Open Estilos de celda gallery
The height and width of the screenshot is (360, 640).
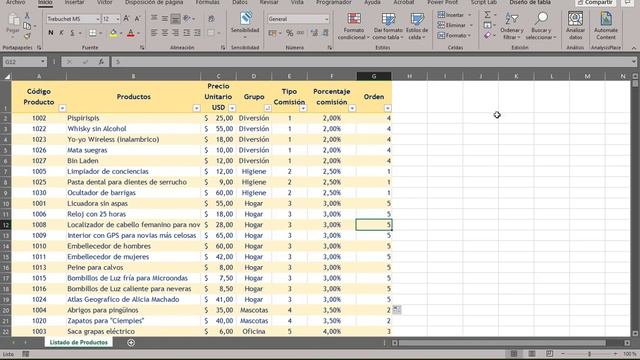click(417, 26)
